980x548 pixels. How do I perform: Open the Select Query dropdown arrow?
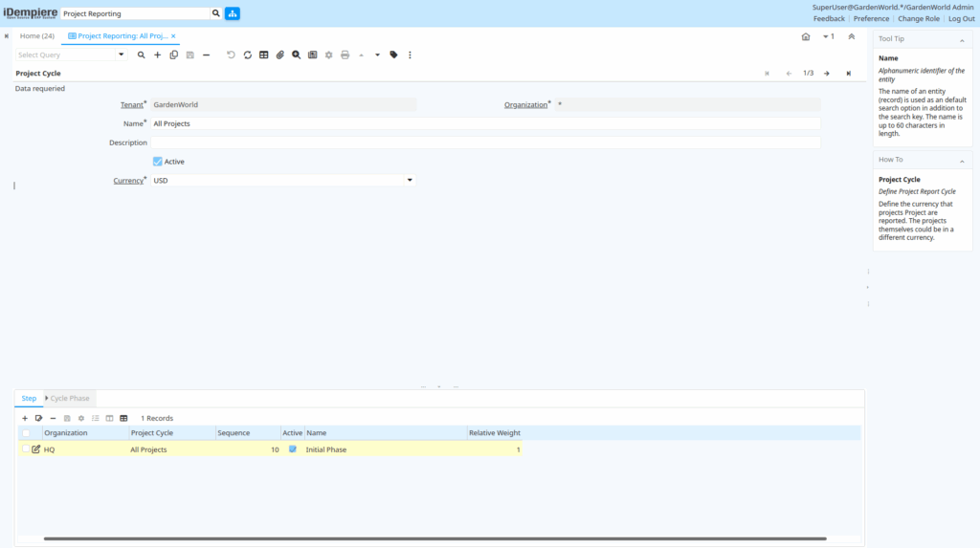click(122, 55)
